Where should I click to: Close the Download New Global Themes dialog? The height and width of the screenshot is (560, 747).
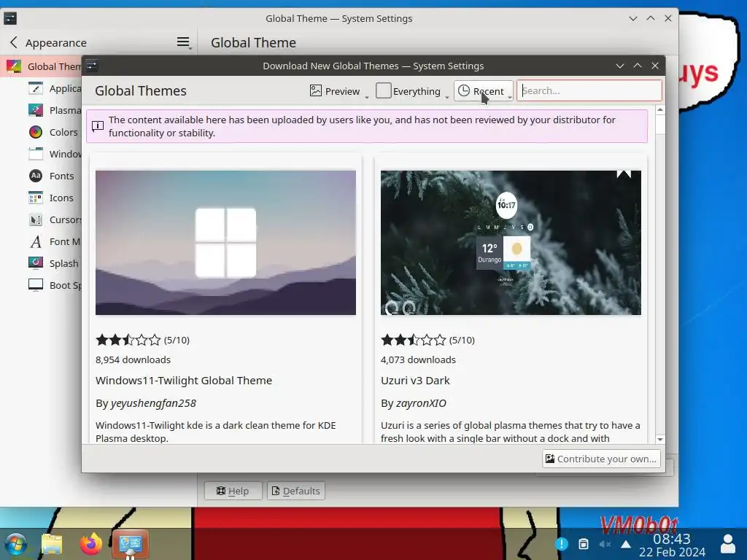(655, 66)
